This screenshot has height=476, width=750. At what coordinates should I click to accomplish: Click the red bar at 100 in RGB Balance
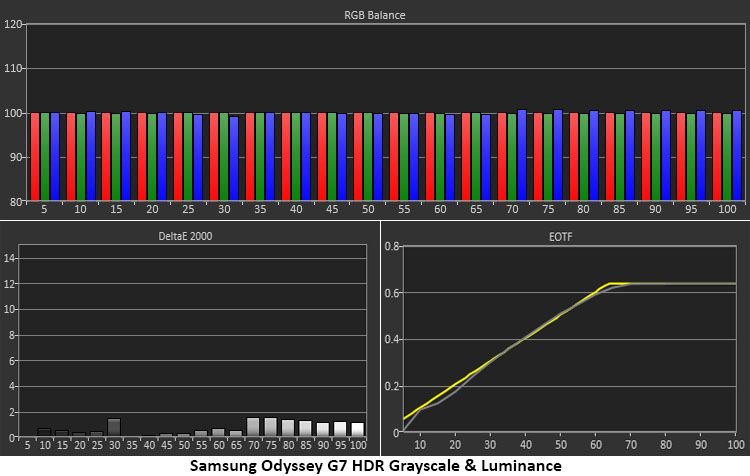[717, 156]
